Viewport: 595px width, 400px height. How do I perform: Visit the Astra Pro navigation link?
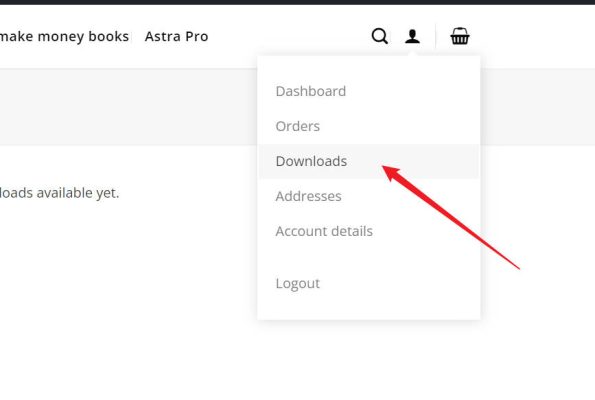coord(176,36)
